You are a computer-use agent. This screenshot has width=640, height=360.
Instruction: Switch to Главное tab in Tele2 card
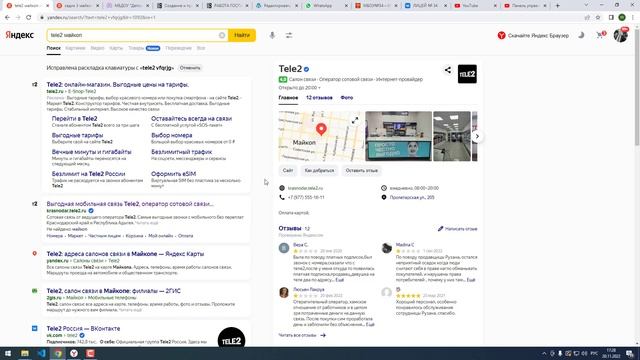pyautogui.click(x=288, y=98)
